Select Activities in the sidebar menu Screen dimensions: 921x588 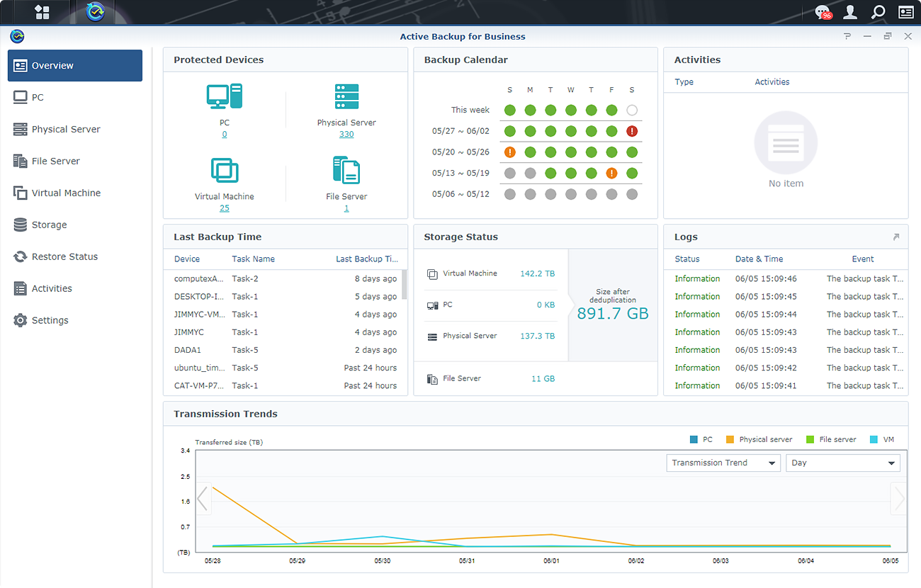tap(52, 288)
